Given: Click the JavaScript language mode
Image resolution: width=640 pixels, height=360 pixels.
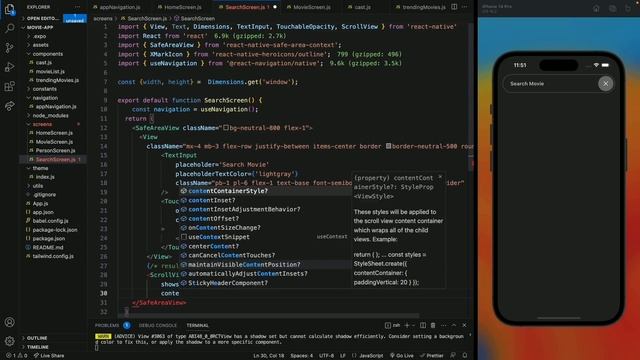Looking at the screenshot, I should tap(371, 356).
